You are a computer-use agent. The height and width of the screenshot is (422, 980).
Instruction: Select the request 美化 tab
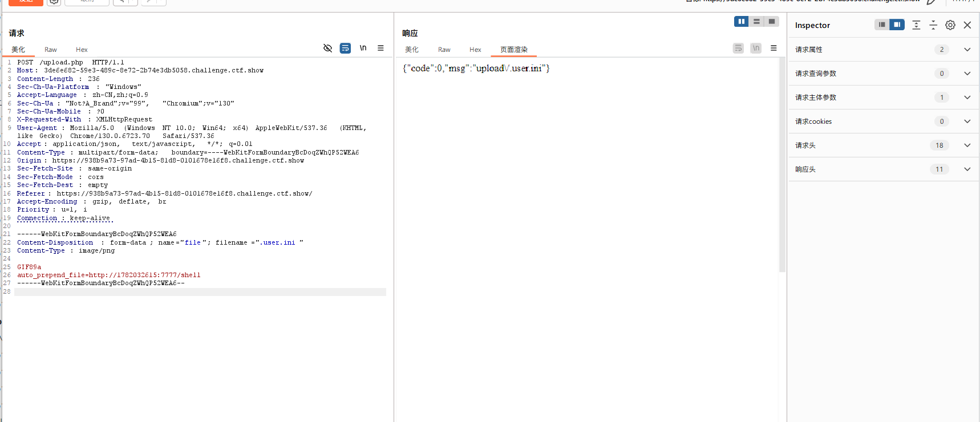point(18,50)
